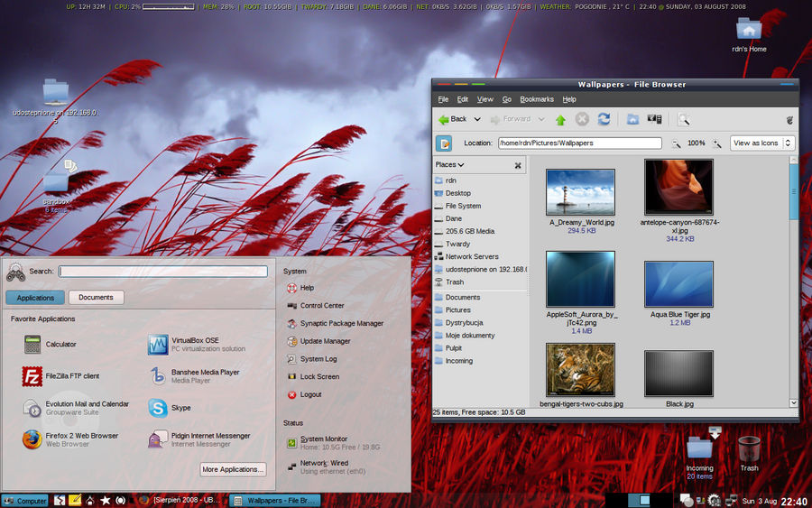Open the View menu
Image resolution: width=812 pixels, height=508 pixels.
pyautogui.click(x=485, y=99)
